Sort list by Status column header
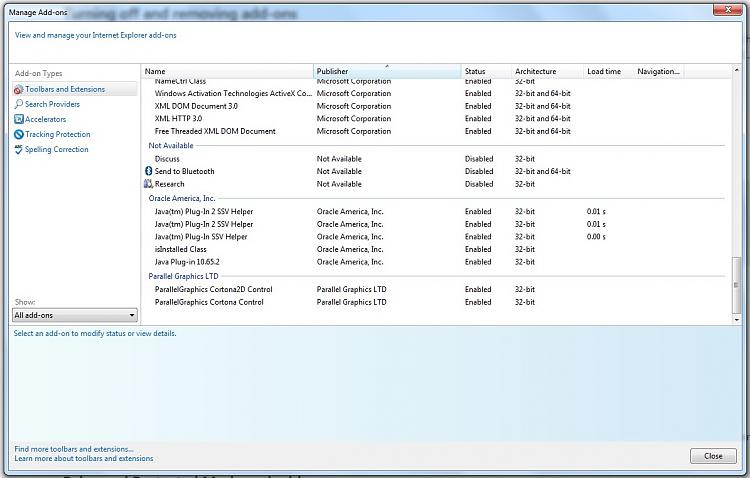Image resolution: width=750 pixels, height=478 pixels. pyautogui.click(x=486, y=71)
